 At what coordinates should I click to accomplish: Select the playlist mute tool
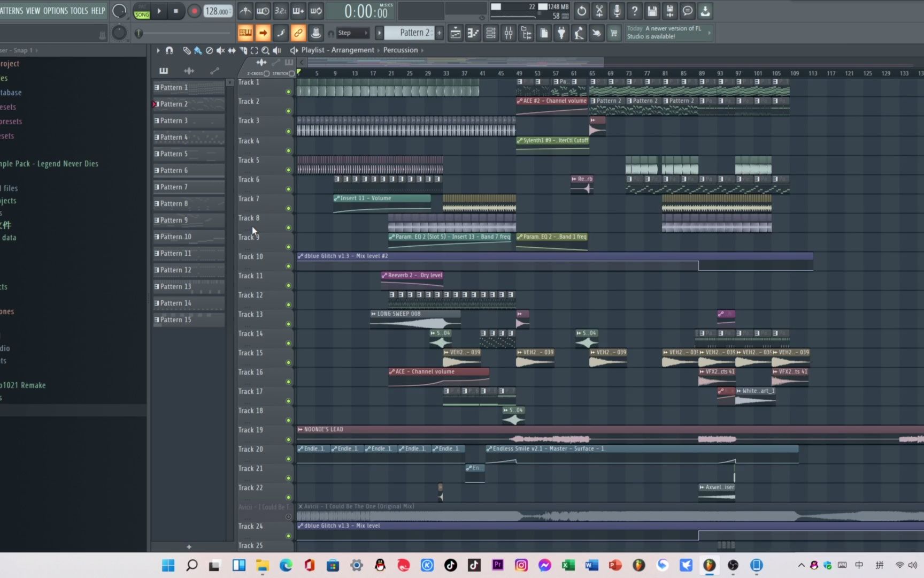[x=220, y=50]
